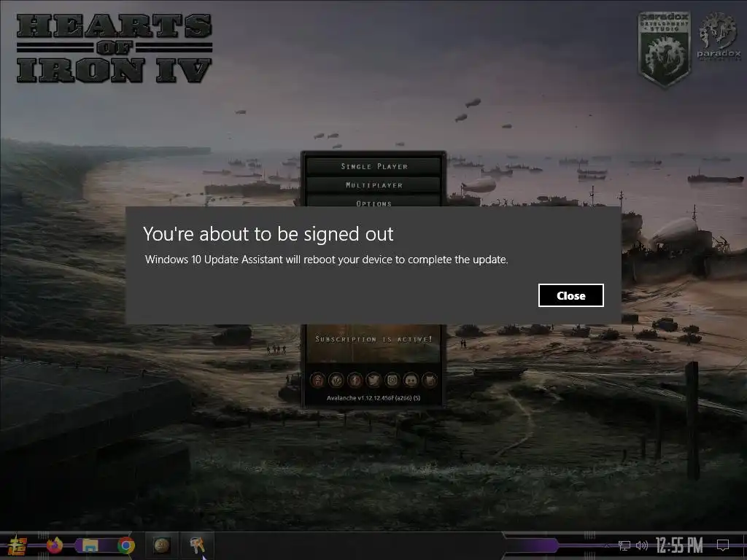Image resolution: width=747 pixels, height=560 pixels.
Task: Open the Instagram social icon
Action: pyautogui.click(x=392, y=380)
